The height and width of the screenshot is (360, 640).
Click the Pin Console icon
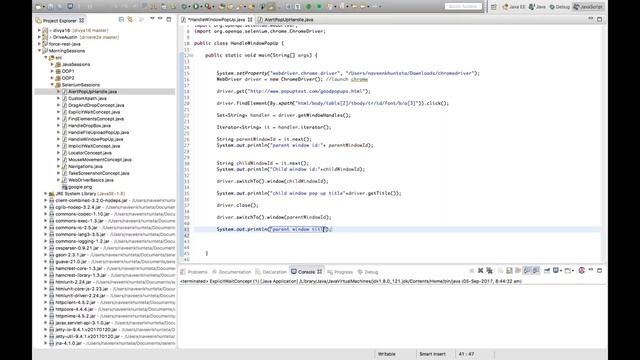[x=547, y=271]
